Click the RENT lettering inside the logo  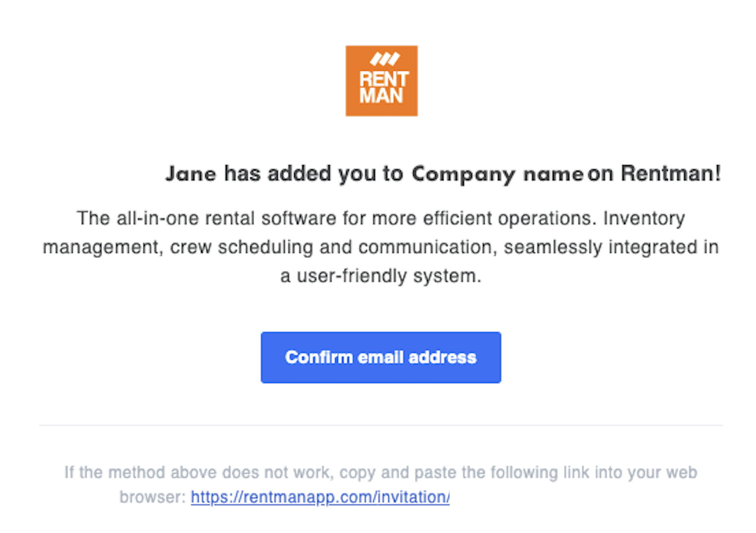pyautogui.click(x=384, y=79)
